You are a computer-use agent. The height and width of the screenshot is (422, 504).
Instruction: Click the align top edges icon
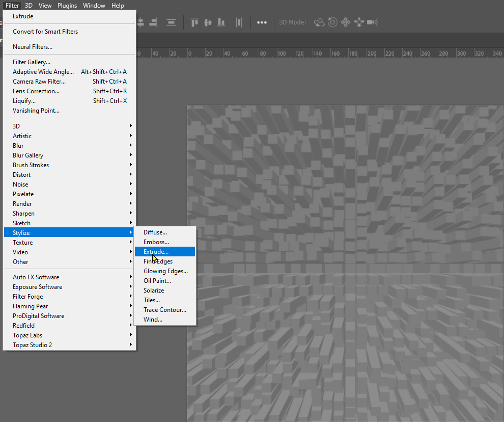coord(194,22)
